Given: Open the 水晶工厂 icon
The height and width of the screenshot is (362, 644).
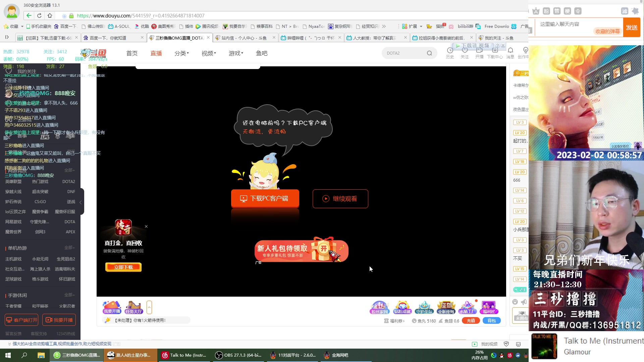Looking at the screenshot, I should tap(468, 307).
